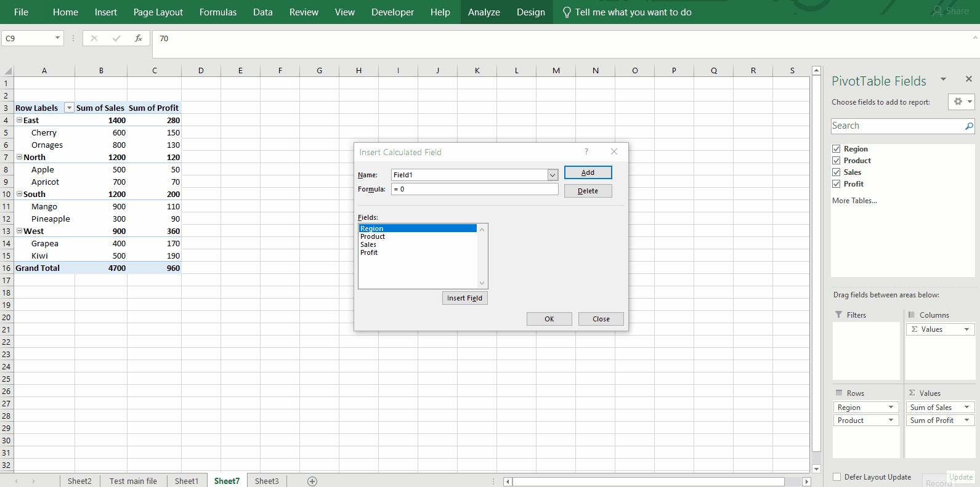
Task: Open PivotTable Fields gear tools icon
Action: [x=961, y=102]
